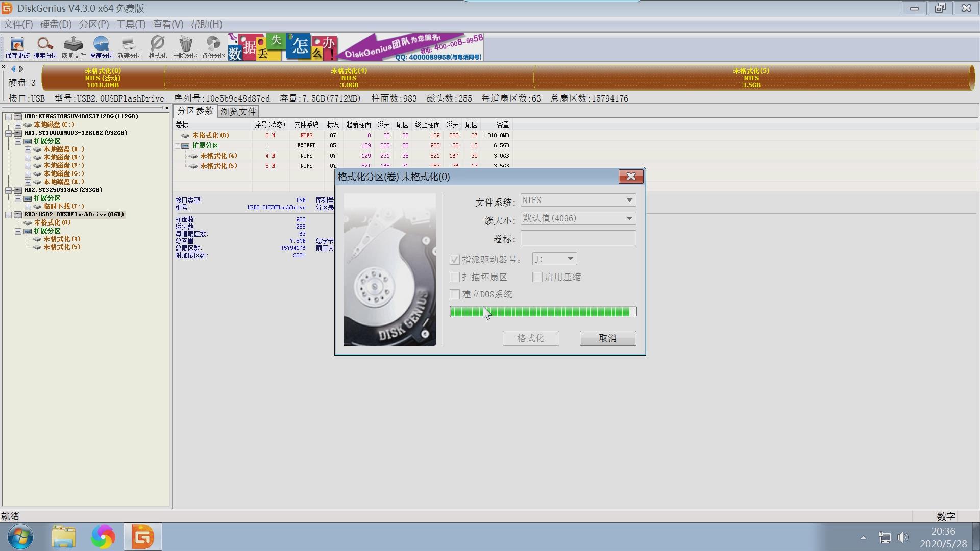
Task: Switch to the 浏览文件 tab
Action: (x=238, y=111)
